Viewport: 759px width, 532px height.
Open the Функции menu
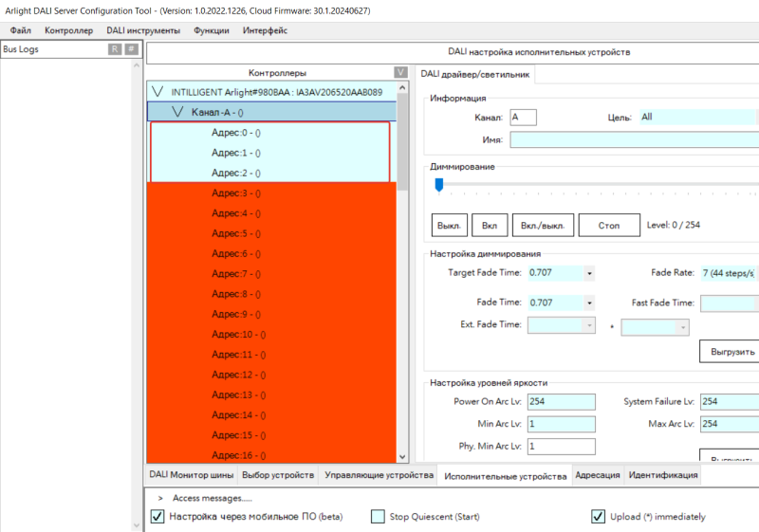pos(212,30)
